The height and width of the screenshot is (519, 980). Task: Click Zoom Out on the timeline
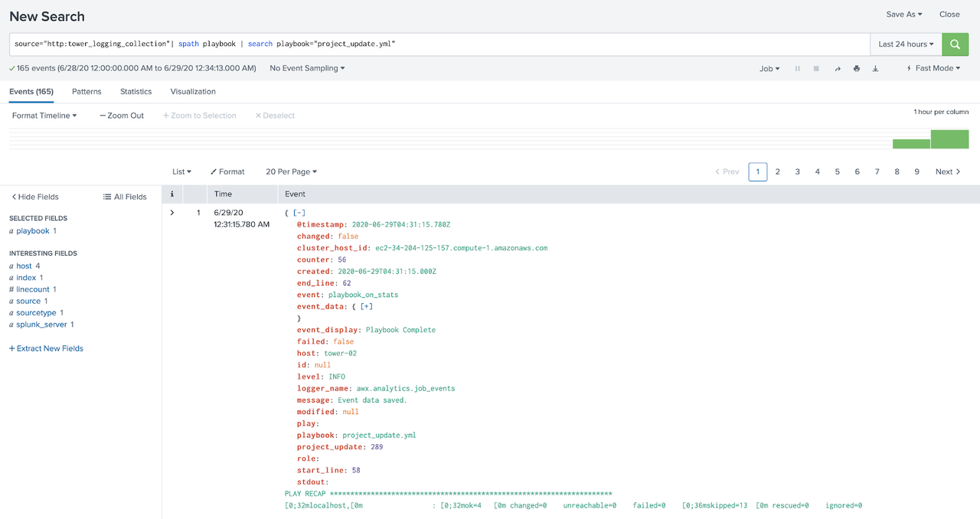pyautogui.click(x=121, y=115)
